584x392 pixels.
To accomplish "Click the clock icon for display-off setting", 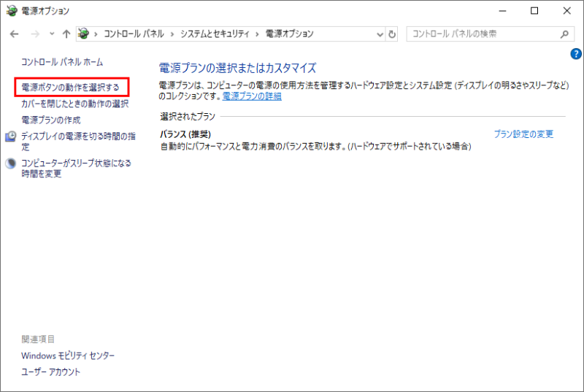I will (11, 137).
